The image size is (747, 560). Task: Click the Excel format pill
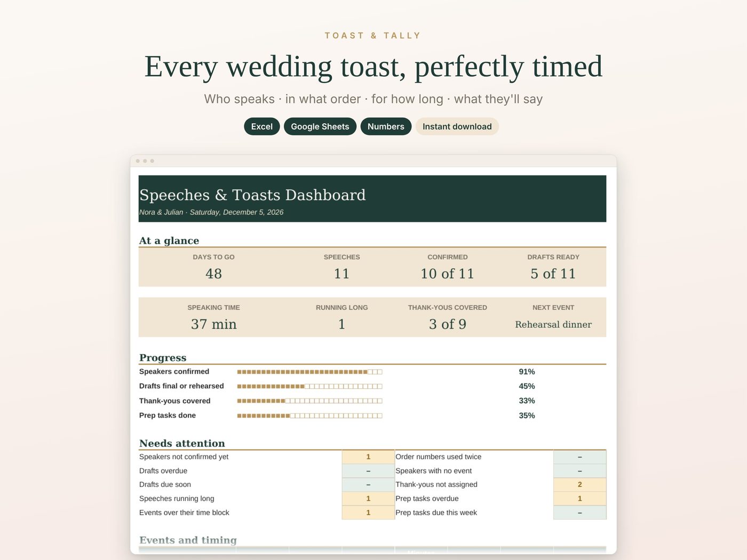click(x=262, y=126)
